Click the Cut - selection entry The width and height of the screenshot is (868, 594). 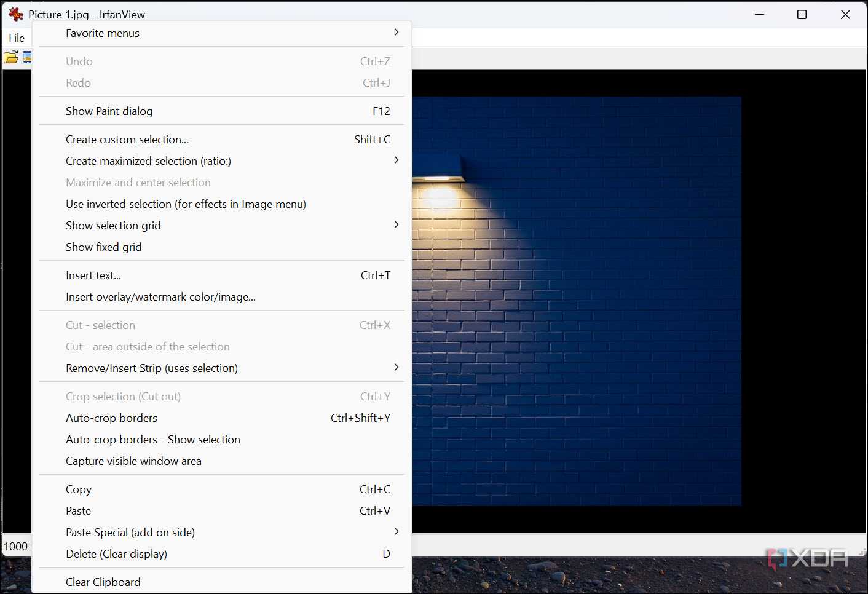[222, 325]
